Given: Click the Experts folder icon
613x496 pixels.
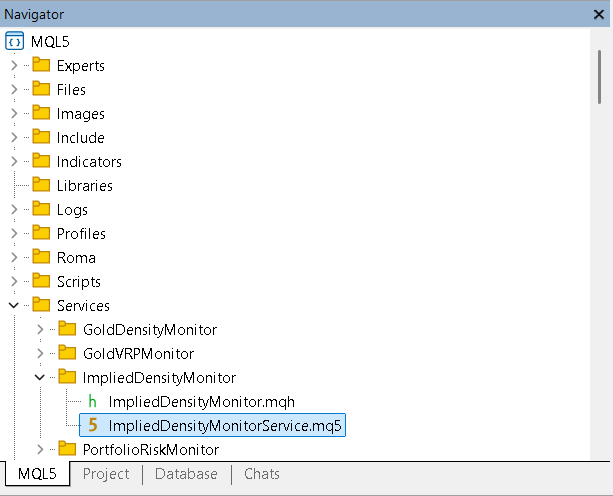Looking at the screenshot, I should (x=41, y=65).
